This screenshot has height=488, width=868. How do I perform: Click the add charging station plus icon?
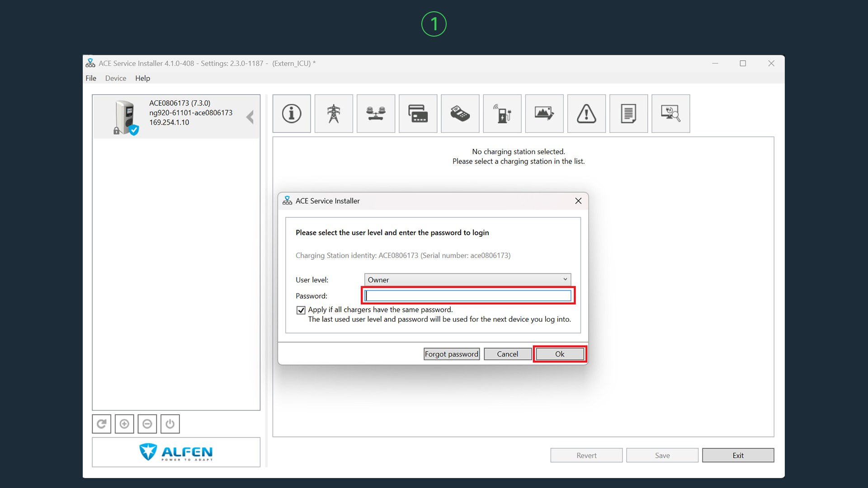pyautogui.click(x=124, y=424)
